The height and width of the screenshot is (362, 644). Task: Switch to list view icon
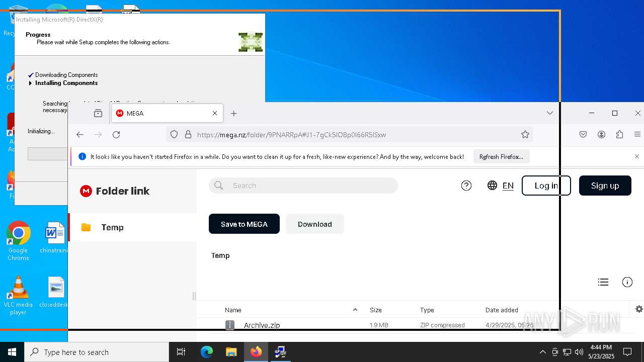point(603,282)
